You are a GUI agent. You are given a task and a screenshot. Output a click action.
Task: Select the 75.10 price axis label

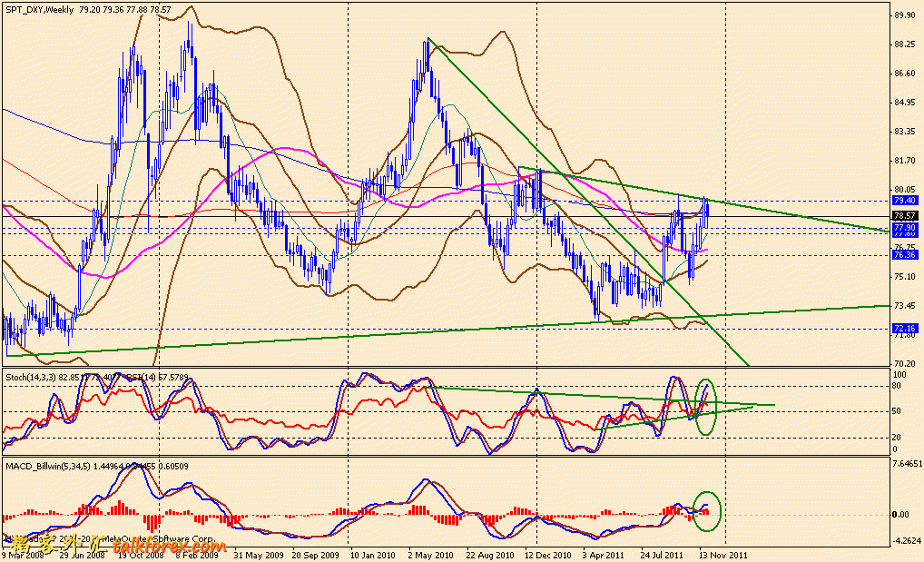tap(905, 276)
